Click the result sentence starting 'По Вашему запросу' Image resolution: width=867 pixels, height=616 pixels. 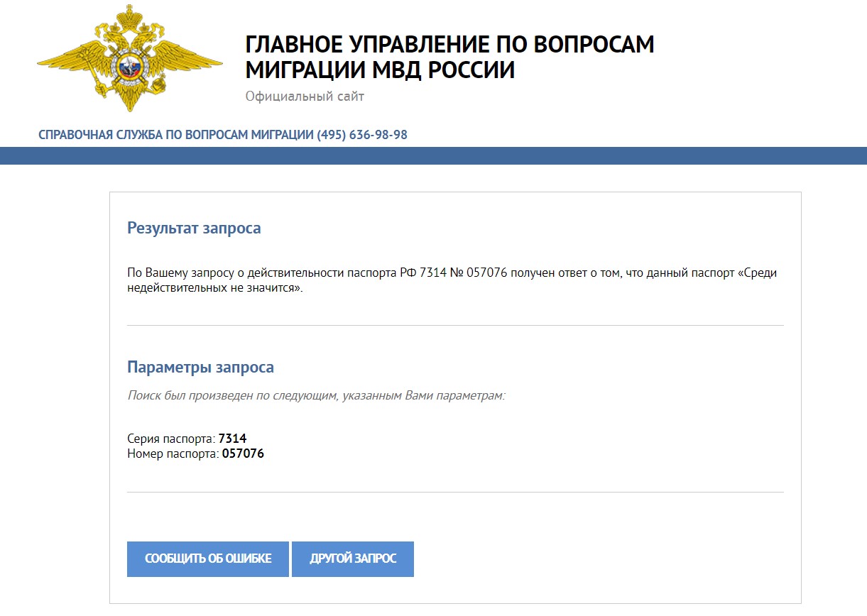[x=452, y=281]
